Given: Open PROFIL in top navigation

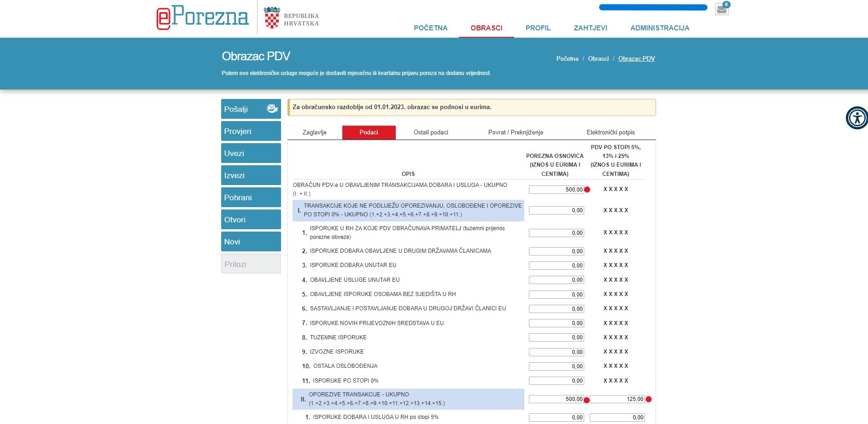Looking at the screenshot, I should coord(538,28).
